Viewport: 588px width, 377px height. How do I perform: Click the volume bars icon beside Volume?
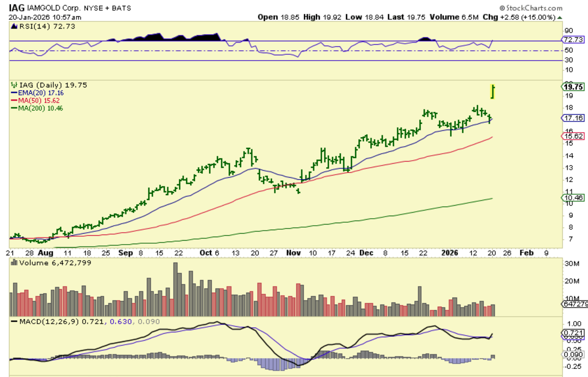[x=14, y=263]
